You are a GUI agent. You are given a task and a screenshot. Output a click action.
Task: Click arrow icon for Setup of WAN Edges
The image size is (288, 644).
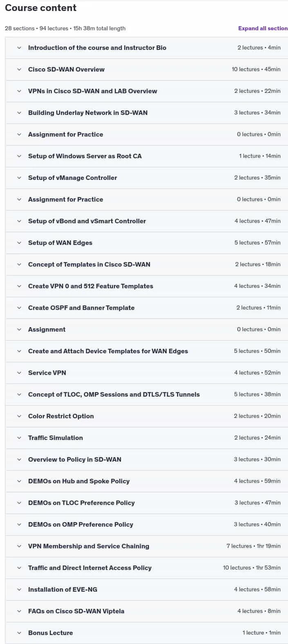[19, 243]
